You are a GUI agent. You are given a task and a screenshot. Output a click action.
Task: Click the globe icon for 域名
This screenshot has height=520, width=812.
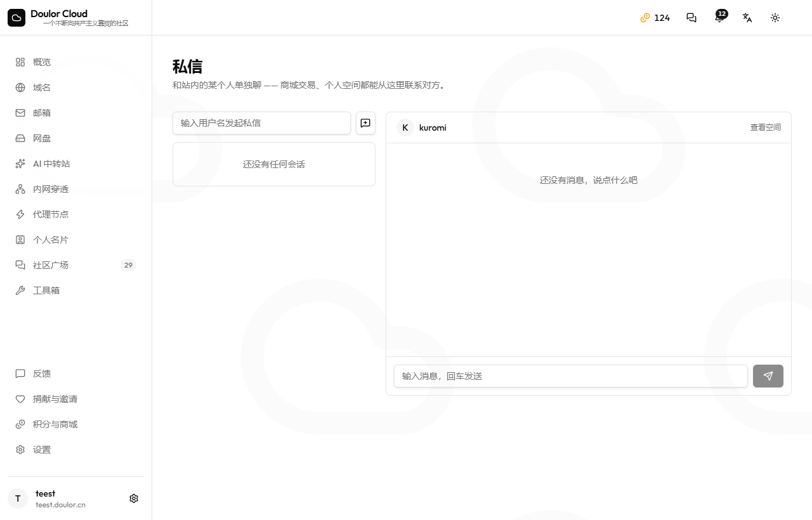click(20, 88)
